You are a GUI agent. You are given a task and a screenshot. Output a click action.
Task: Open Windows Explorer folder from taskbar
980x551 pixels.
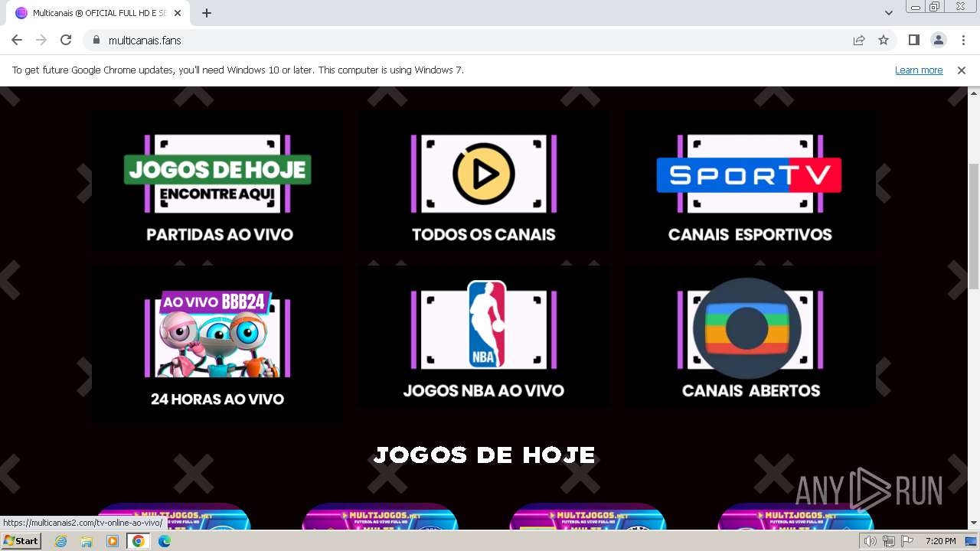[x=87, y=541]
